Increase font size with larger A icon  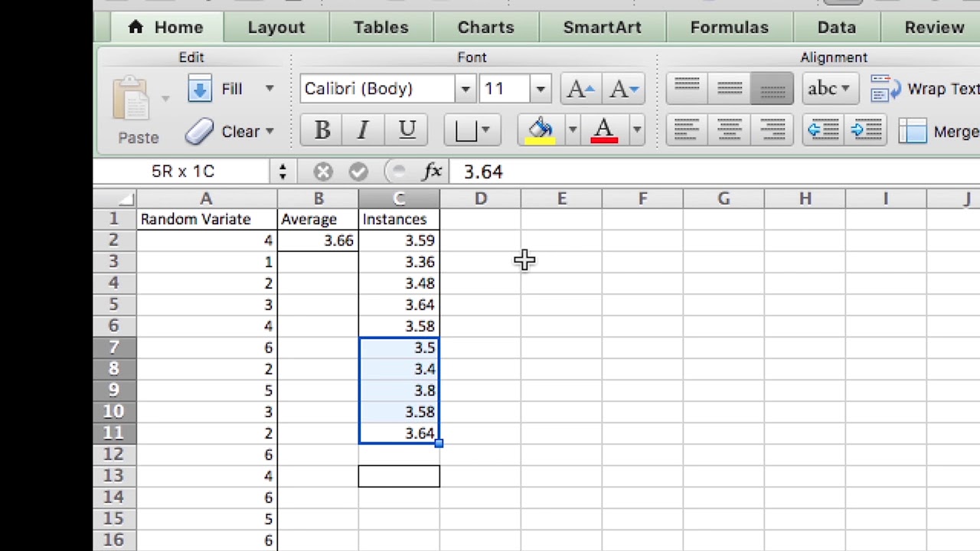click(580, 89)
